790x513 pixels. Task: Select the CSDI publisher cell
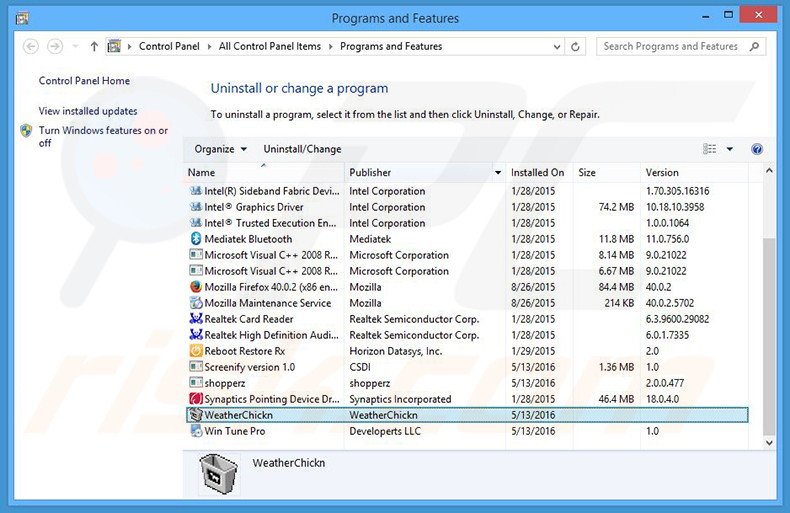point(360,367)
